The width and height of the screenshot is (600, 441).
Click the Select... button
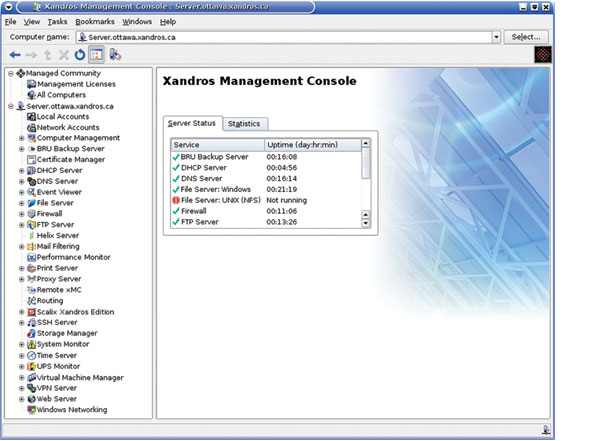coord(526,37)
